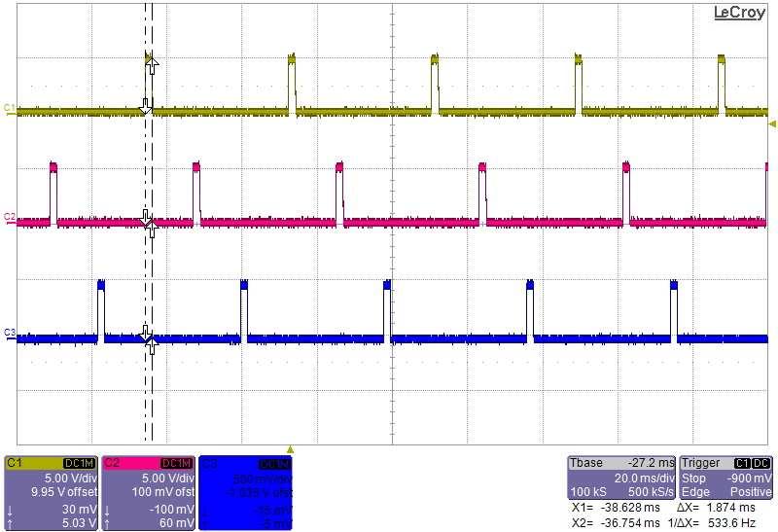Select the down-arrow cursor marker on the C3 trace
Image resolution: width=778 pixels, height=532 pixels.
pyautogui.click(x=145, y=333)
